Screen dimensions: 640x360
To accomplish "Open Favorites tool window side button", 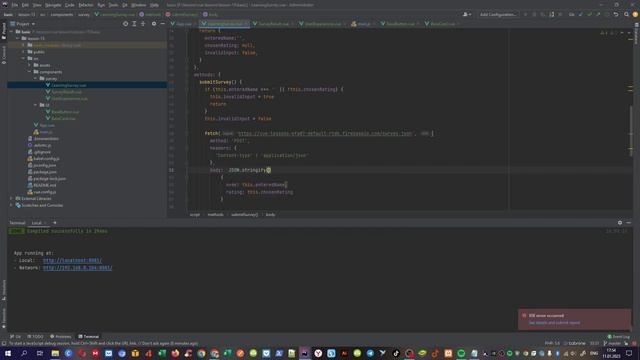I will coord(4,318).
